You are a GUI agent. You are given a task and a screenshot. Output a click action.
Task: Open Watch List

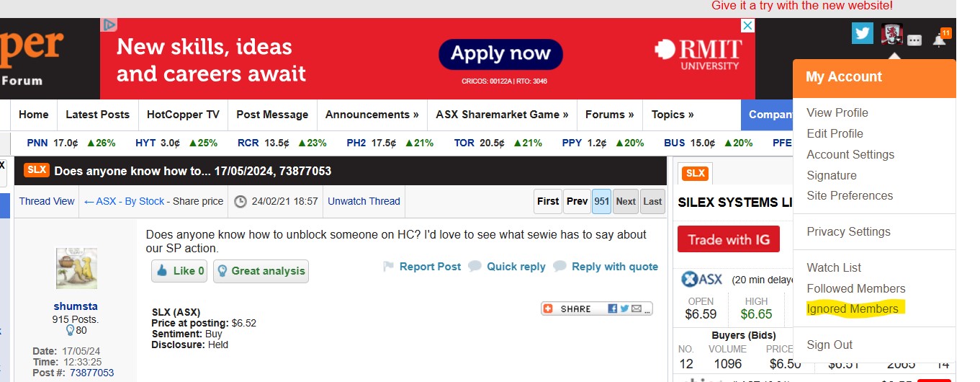tap(834, 267)
